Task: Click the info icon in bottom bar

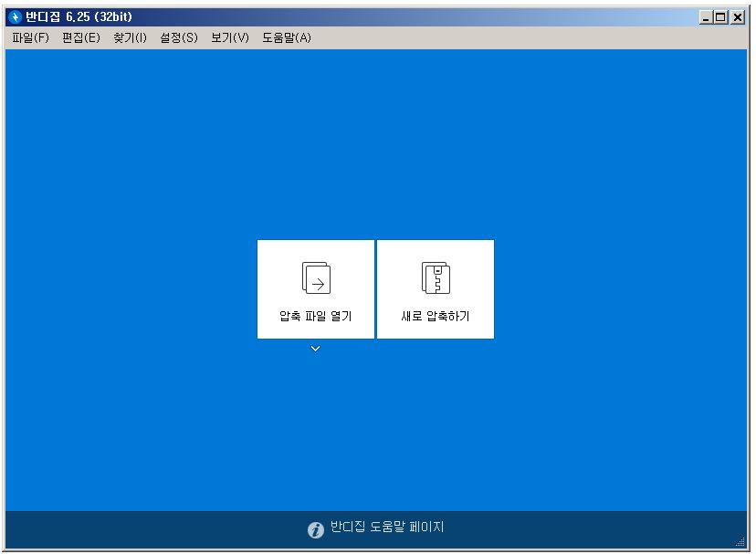Action: coord(315,530)
